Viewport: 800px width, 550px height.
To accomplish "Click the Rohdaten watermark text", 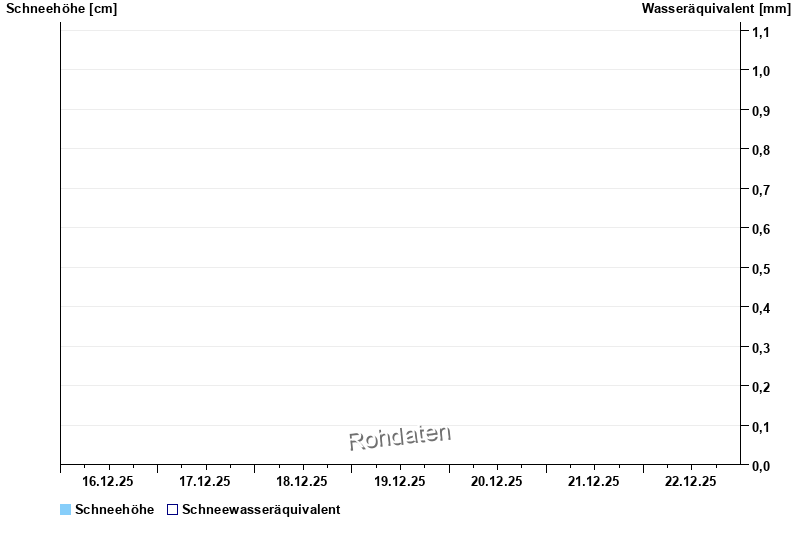I will (x=400, y=437).
